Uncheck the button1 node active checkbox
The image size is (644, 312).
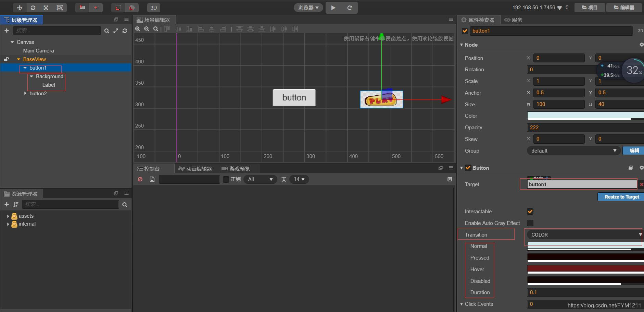coord(465,31)
